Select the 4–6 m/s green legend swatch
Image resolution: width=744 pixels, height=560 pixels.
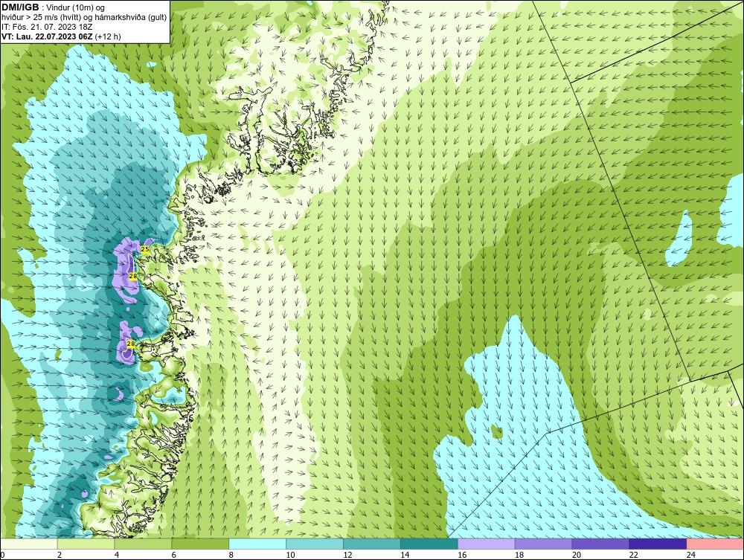coord(143,544)
